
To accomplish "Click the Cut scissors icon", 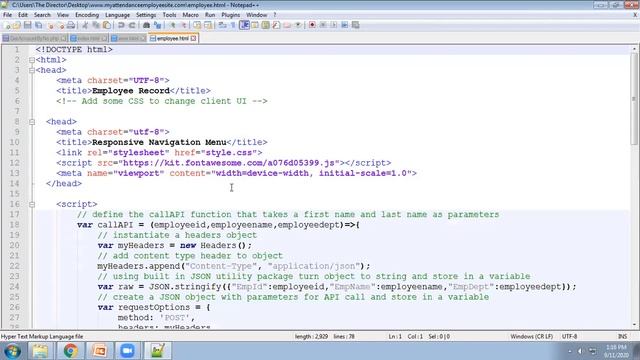I will [85, 25].
